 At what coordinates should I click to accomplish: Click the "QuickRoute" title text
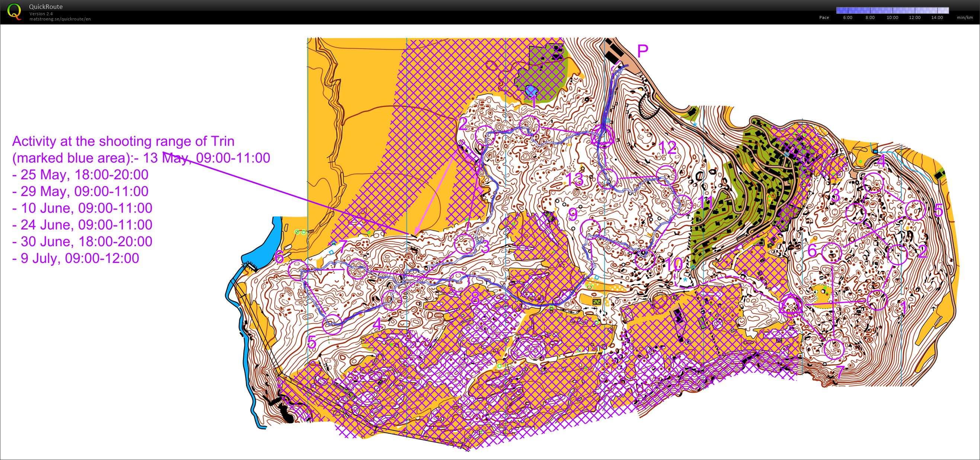[46, 6]
